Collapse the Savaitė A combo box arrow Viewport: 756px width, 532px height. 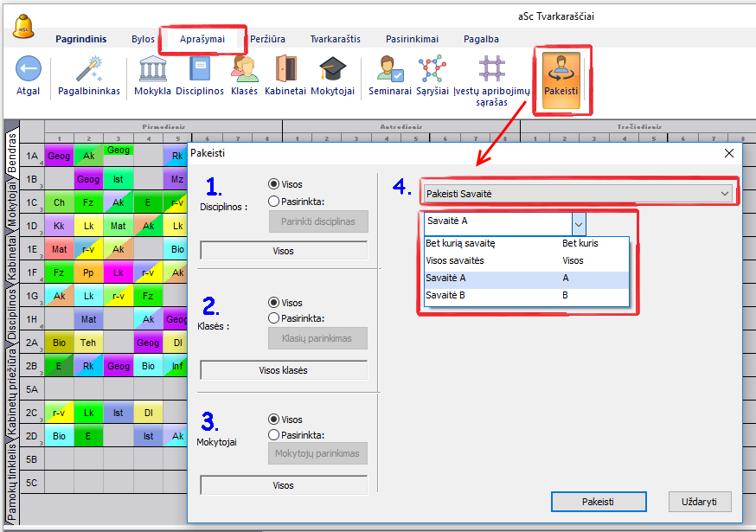point(579,221)
